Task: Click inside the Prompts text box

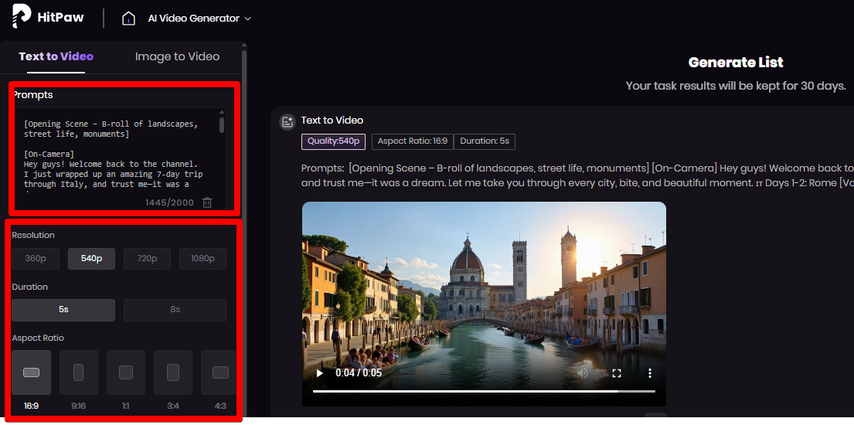Action: click(x=115, y=150)
